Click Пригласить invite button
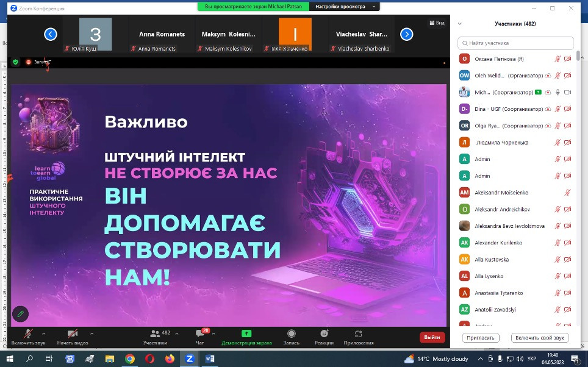Image resolution: width=588 pixels, height=367 pixels. [x=481, y=338]
